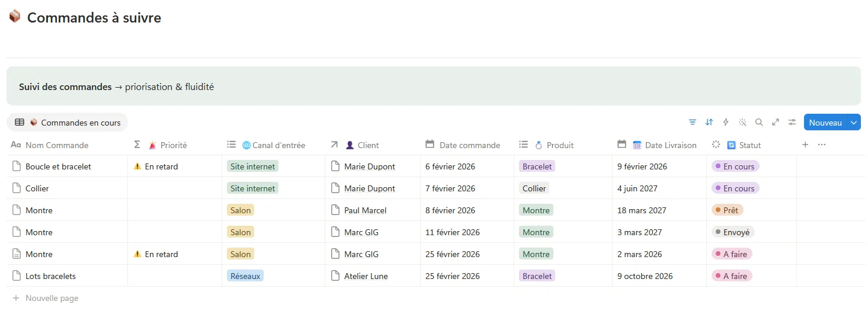Select the Commandes en cours view tab
Image resolution: width=868 pixels, height=311 pixels.
click(68, 123)
